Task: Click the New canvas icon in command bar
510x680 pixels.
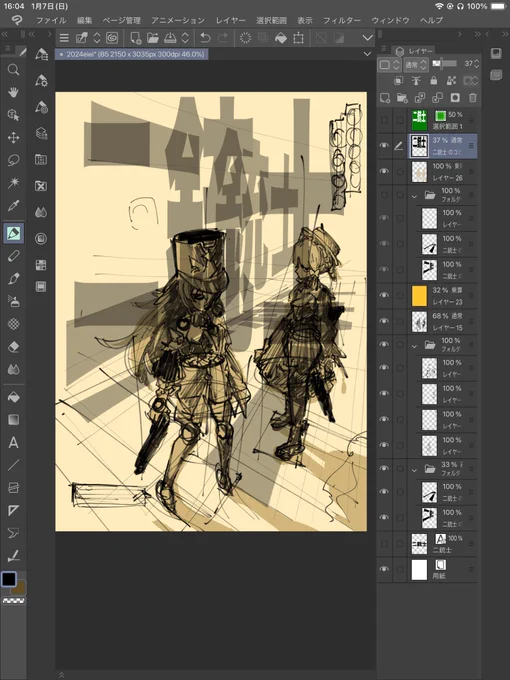Action: [136, 38]
